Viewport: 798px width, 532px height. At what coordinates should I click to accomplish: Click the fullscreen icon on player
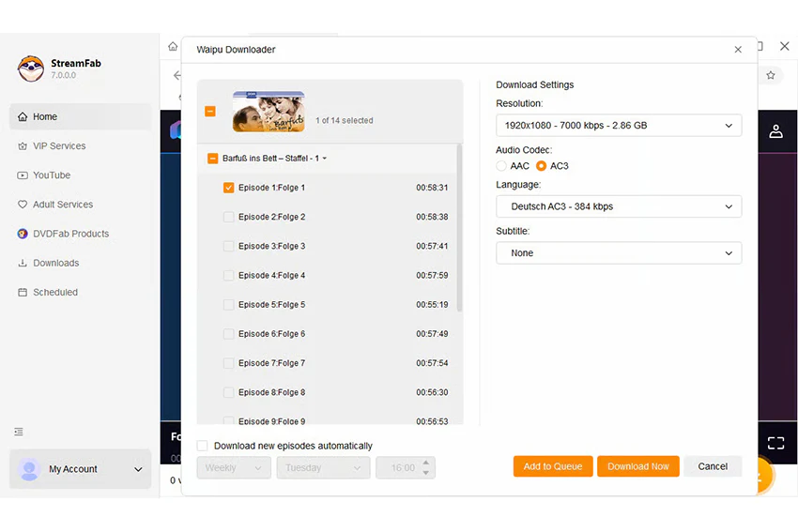tap(775, 443)
